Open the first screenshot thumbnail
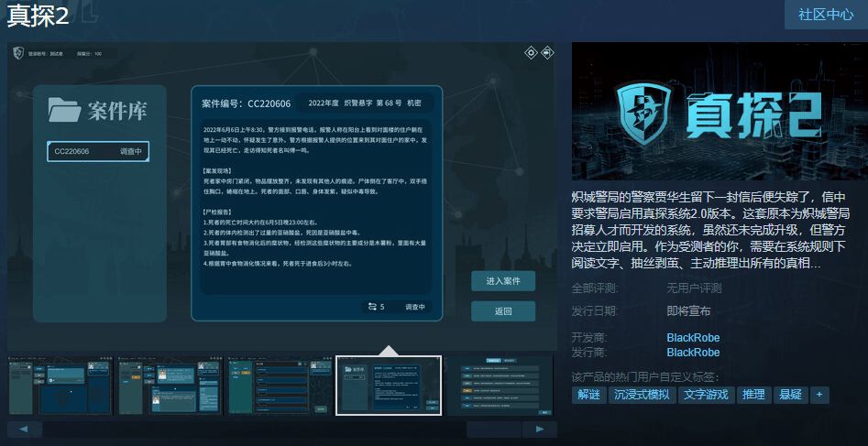This screenshot has height=446, width=868. [60, 386]
